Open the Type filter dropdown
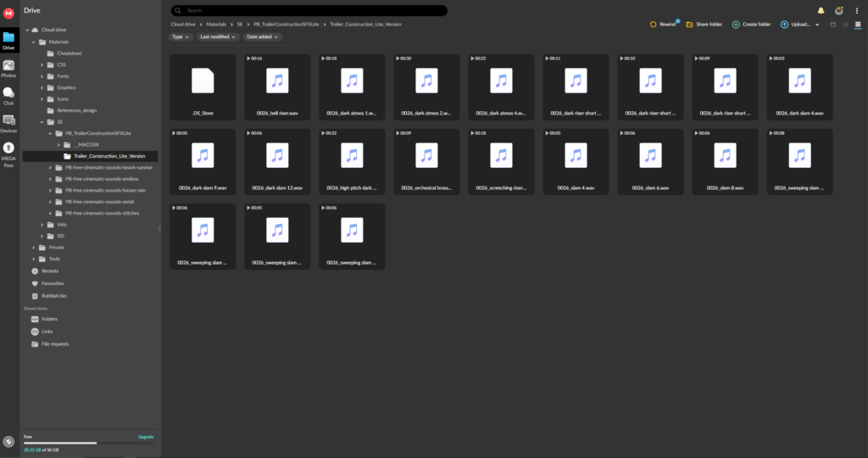This screenshot has height=458, width=868. click(x=181, y=37)
